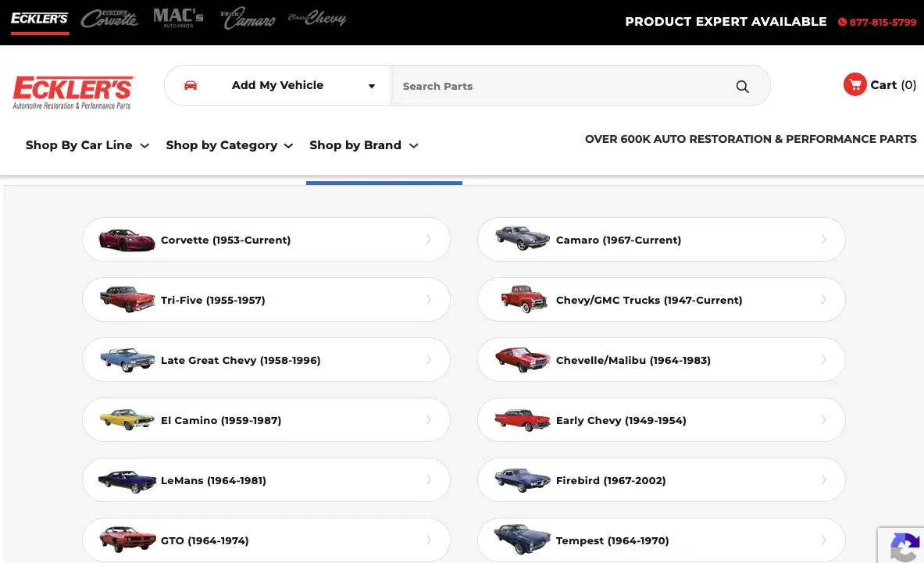
Task: Select the Camaro (1967-Current) link
Action: pyautogui.click(x=619, y=241)
